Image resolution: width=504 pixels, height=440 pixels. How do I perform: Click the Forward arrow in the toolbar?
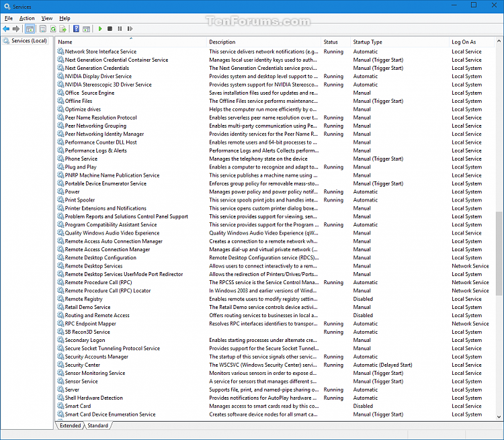[15, 29]
